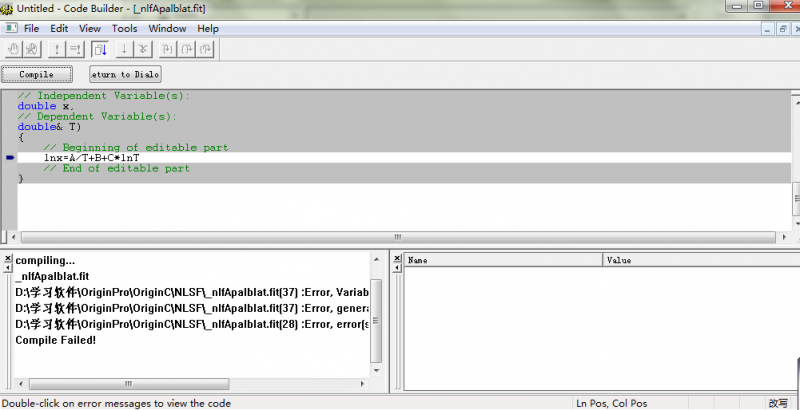This screenshot has width=800, height=410.
Task: Toggle the pressed blue-arrow toolbar icon
Action: tap(100, 49)
